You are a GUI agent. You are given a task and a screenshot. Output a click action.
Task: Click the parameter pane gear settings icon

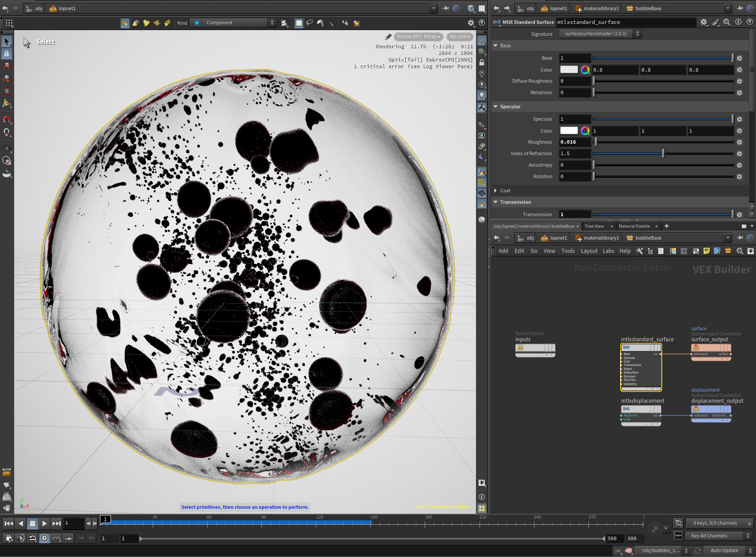[x=704, y=22]
